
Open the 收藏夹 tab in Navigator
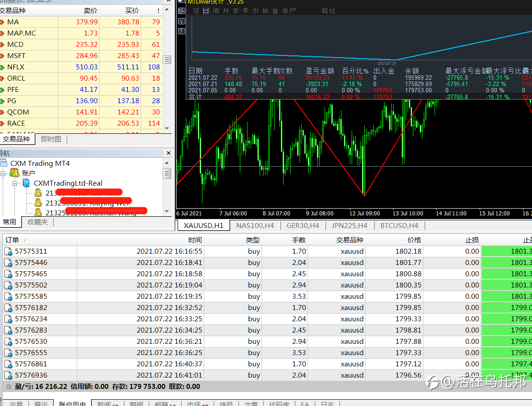click(37, 222)
